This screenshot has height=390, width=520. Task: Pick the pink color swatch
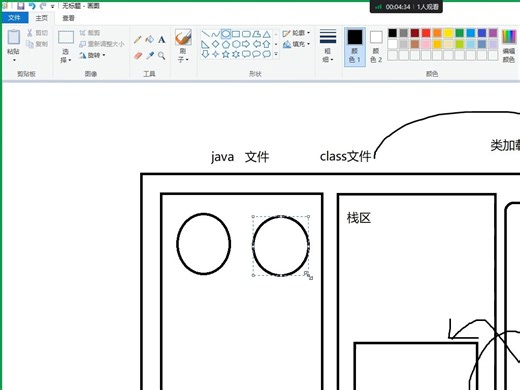coord(426,44)
